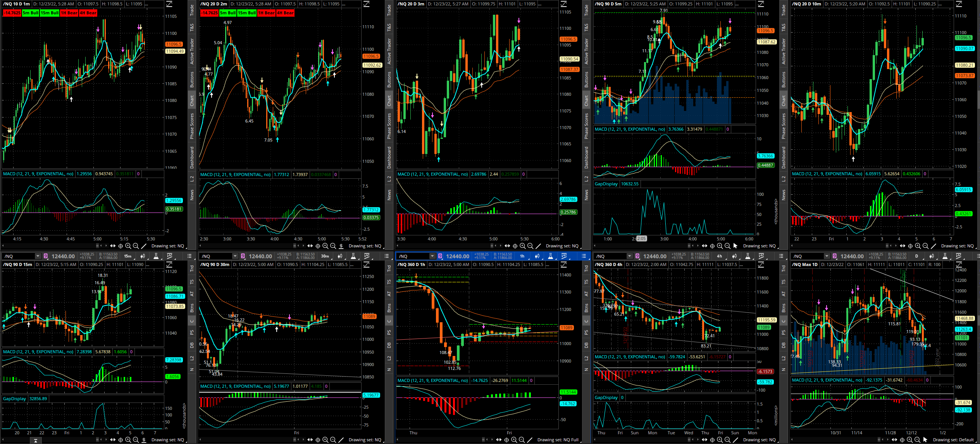Select pan crosshair icon on the 10m chart

[x=910, y=246]
